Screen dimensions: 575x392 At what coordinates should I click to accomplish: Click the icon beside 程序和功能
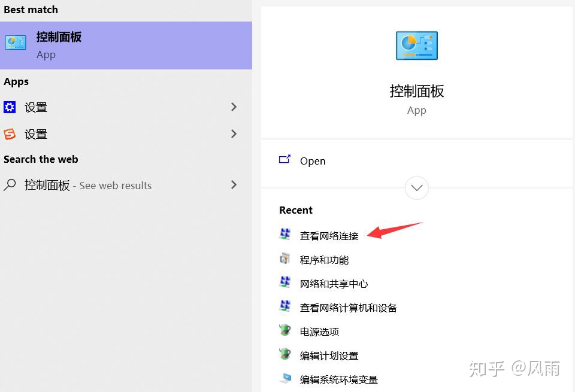tap(285, 259)
